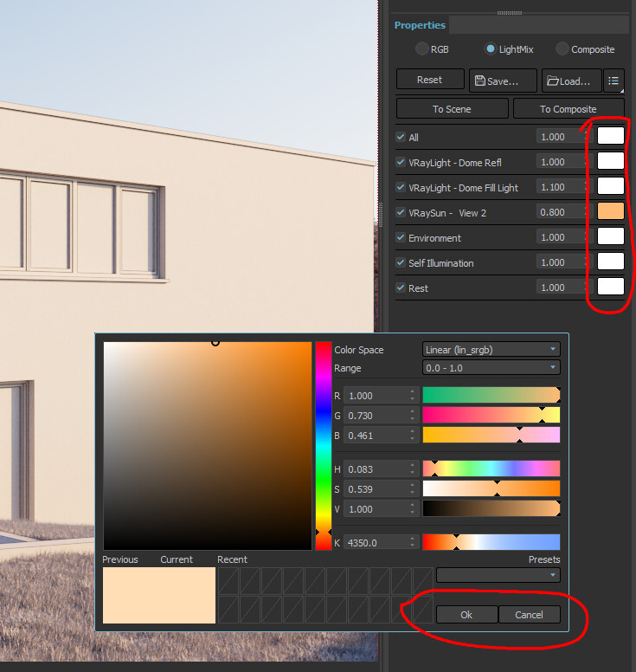Viewport: 636px width, 672px height.
Task: Click the Previous color preview swatch
Action: (131, 595)
